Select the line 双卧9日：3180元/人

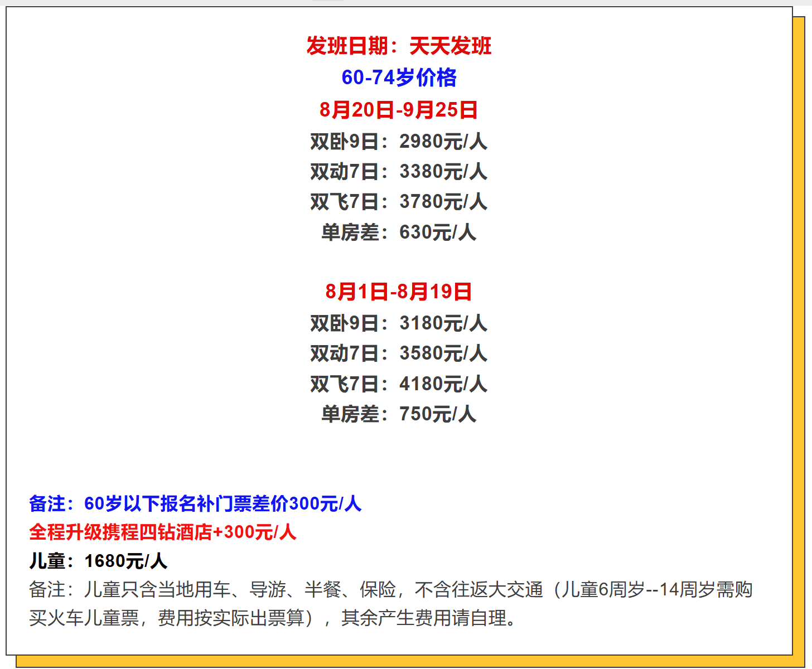tap(399, 323)
